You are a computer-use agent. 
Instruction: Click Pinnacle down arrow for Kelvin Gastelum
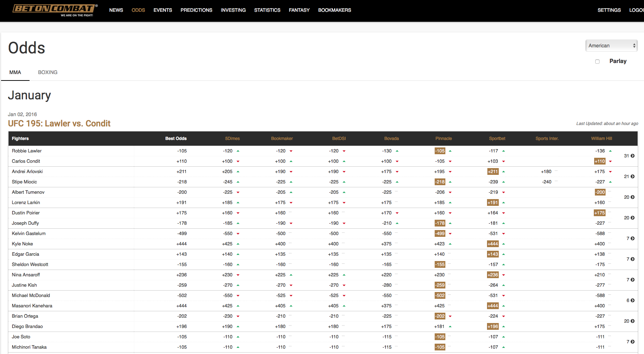[x=450, y=234]
